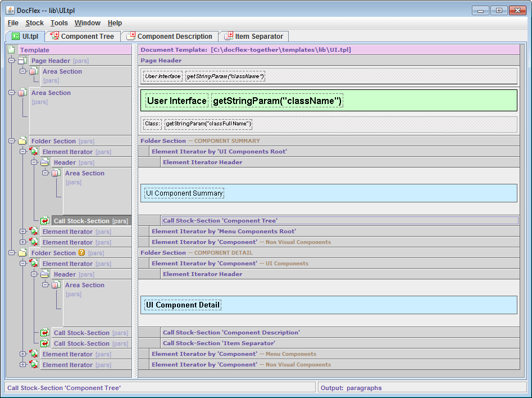Expand the last Element Iterator node
The image size is (532, 398).
click(x=23, y=365)
